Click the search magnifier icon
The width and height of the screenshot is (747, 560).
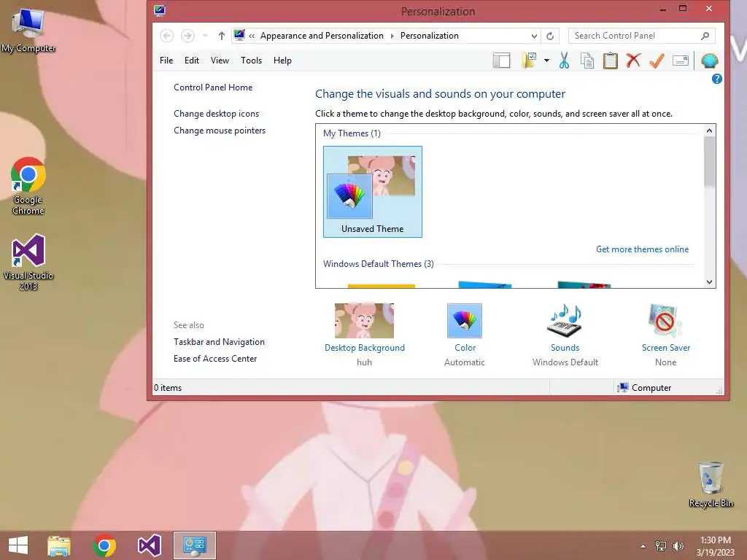(x=705, y=36)
